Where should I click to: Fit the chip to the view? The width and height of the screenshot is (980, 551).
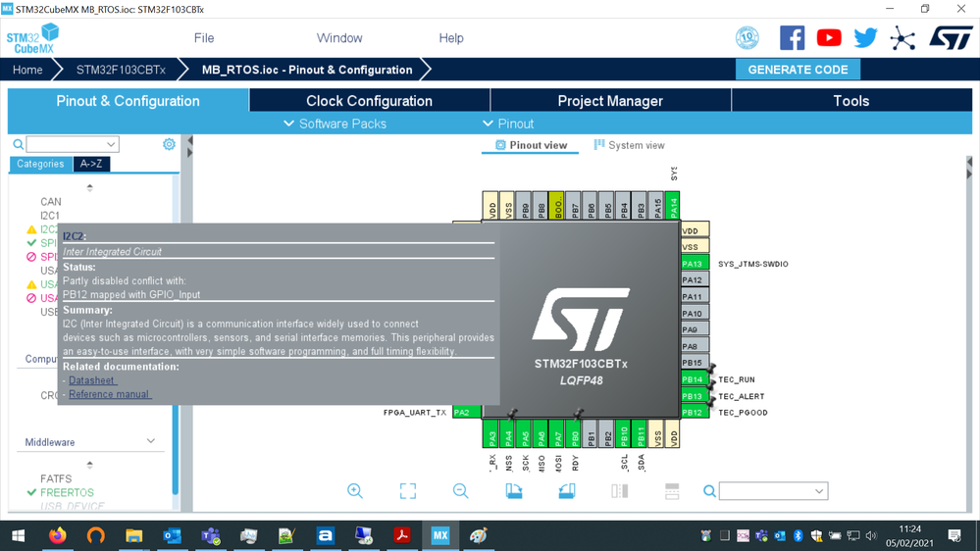(407, 491)
